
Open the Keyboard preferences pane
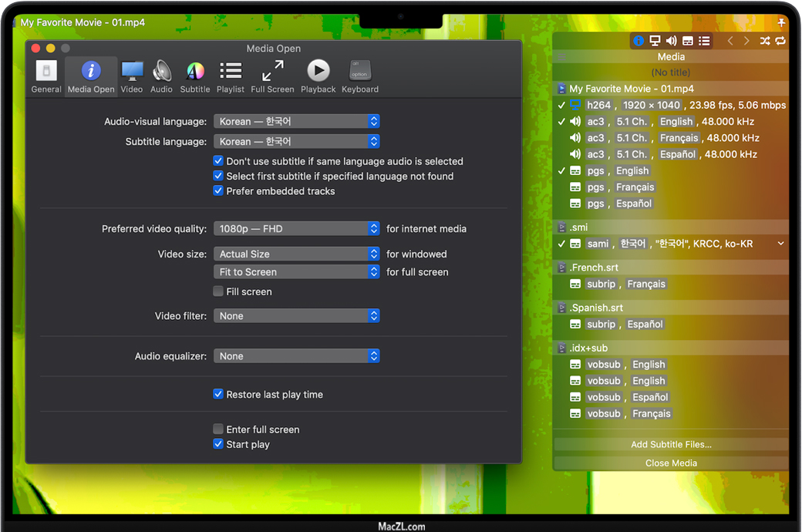(360, 76)
